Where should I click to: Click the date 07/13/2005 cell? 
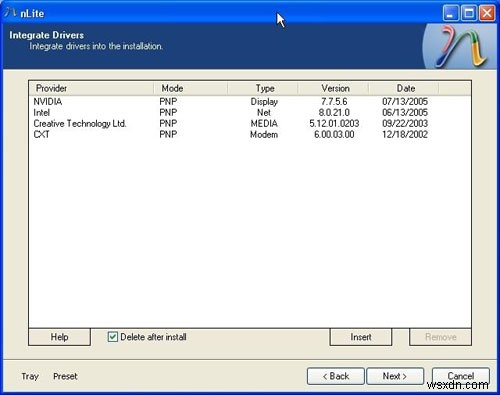pos(405,101)
